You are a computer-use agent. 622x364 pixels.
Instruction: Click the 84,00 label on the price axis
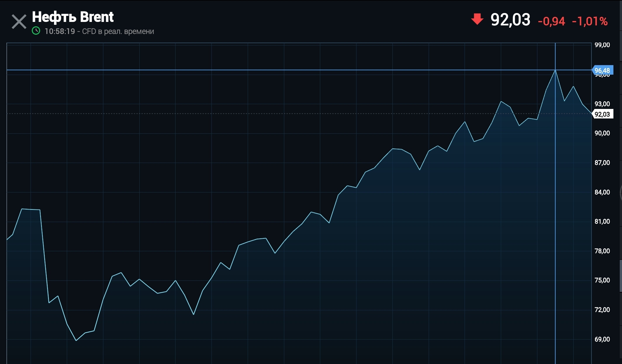(602, 192)
